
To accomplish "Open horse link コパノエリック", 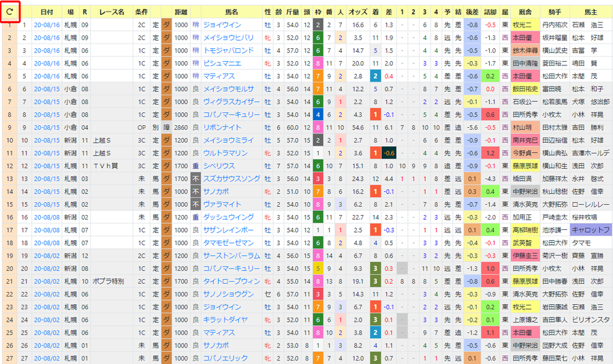I will point(225,358).
